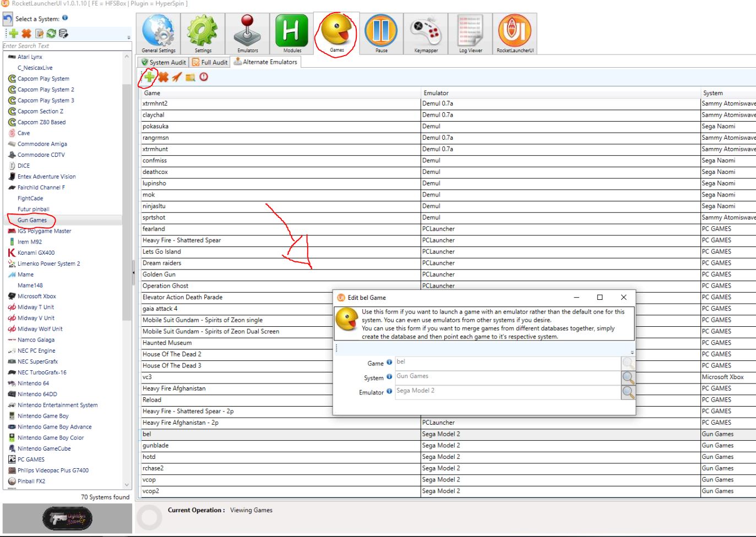Expand the system toolbar overflow arrow

(129, 37)
